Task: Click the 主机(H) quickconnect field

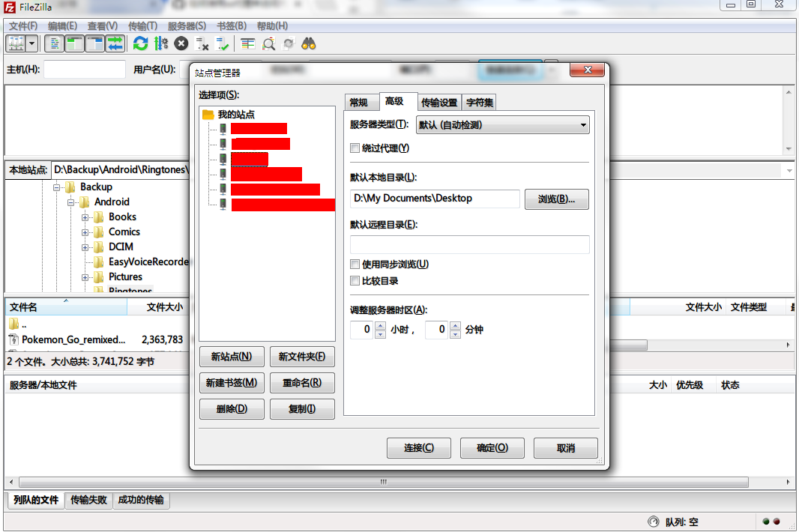Action: tap(85, 69)
